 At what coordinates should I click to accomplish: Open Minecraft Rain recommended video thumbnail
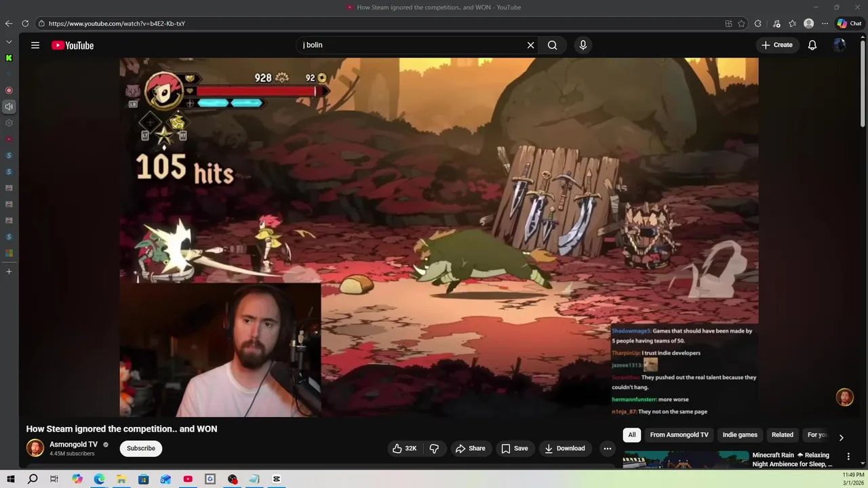pos(686,460)
